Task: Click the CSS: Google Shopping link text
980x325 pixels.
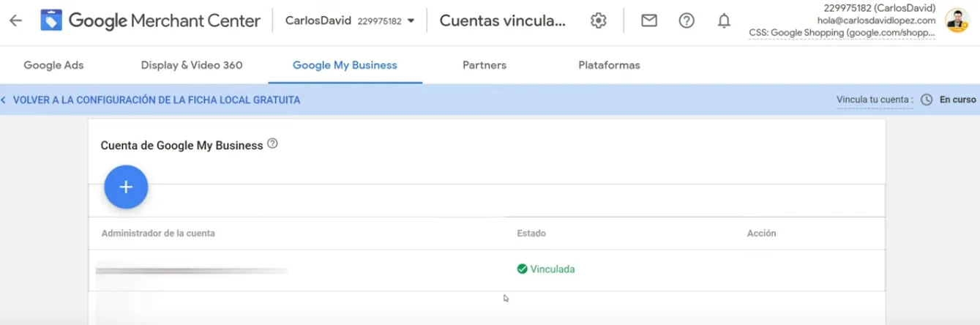Action: 842,33
